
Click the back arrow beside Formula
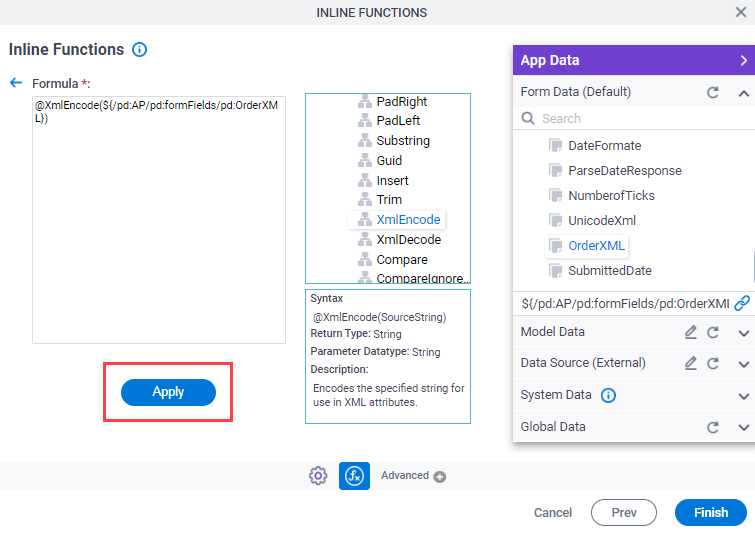pos(16,83)
